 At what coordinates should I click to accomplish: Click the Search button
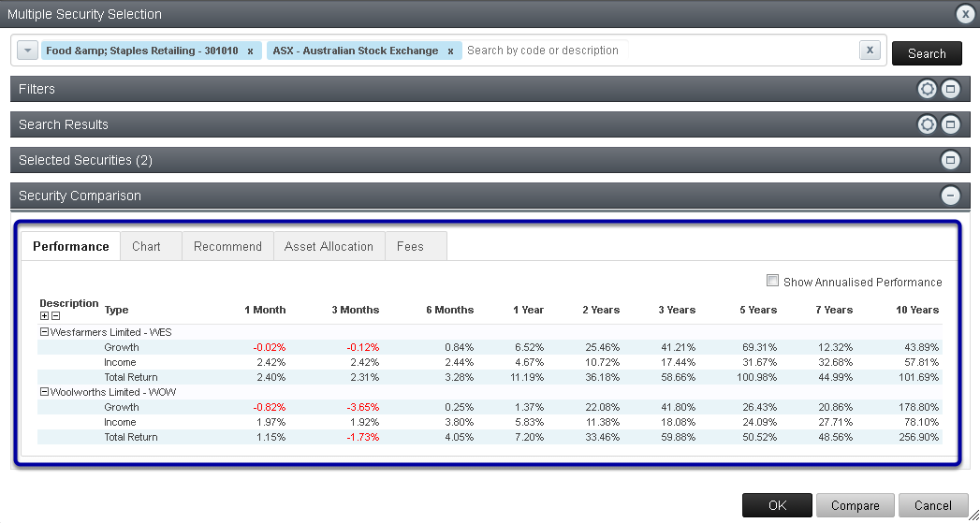click(x=927, y=53)
